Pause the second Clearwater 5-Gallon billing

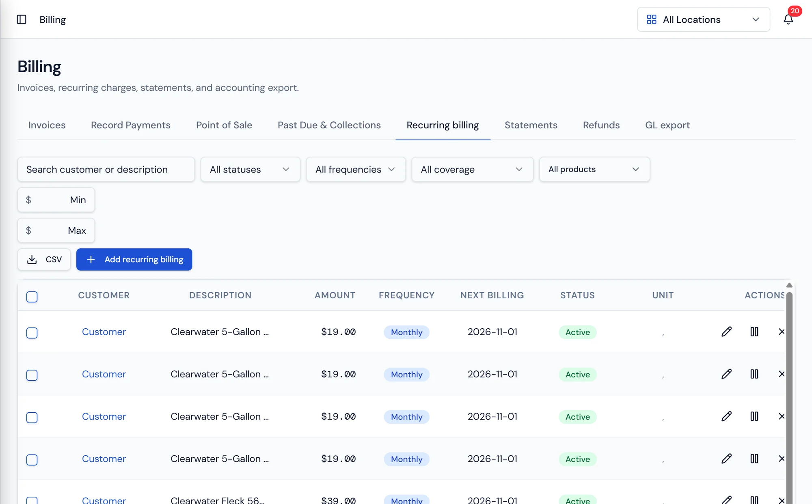tap(754, 374)
